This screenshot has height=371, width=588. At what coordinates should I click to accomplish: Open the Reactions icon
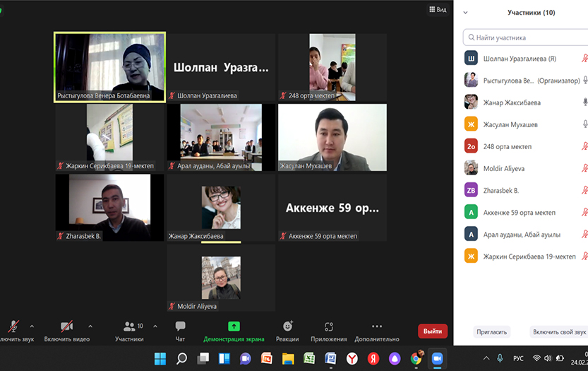(x=287, y=326)
